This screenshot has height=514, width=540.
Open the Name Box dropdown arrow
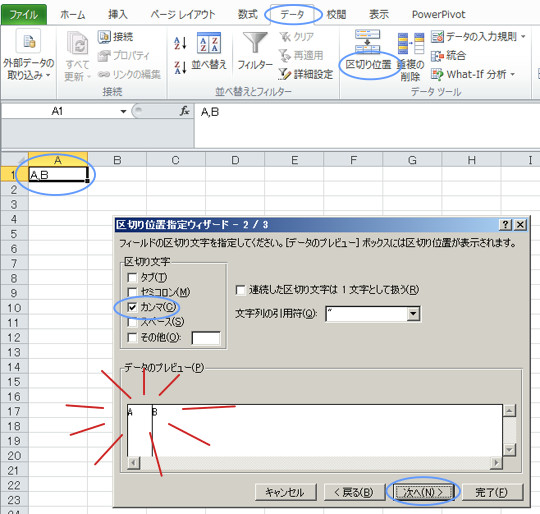pos(123,111)
